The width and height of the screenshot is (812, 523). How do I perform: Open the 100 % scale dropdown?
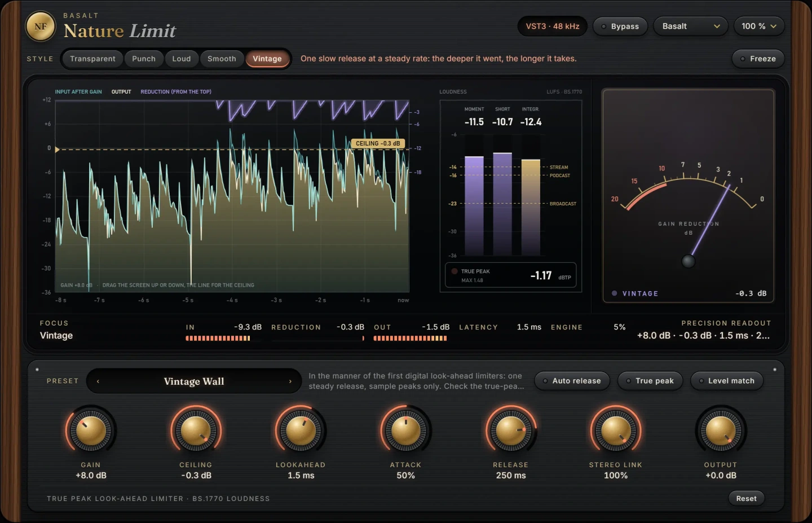coord(759,27)
